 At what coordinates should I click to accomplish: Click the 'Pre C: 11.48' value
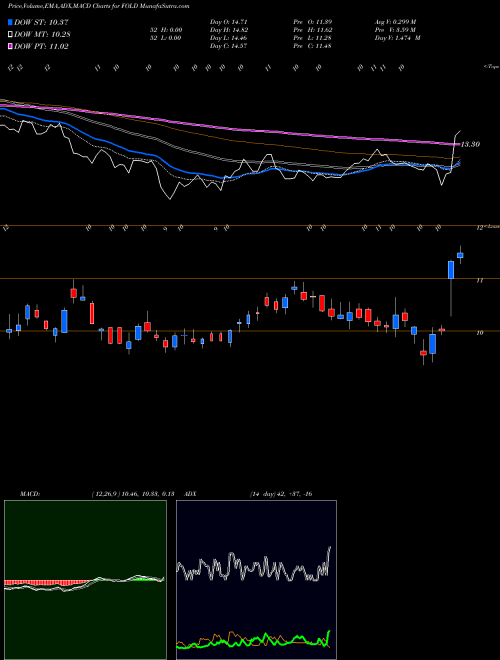click(x=315, y=46)
